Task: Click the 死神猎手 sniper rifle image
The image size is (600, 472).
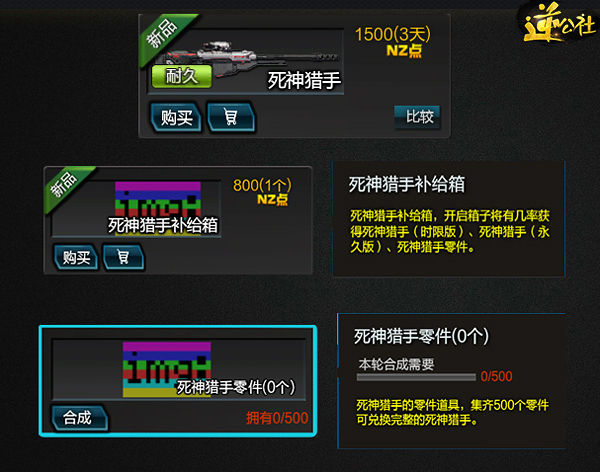Action: 249,58
